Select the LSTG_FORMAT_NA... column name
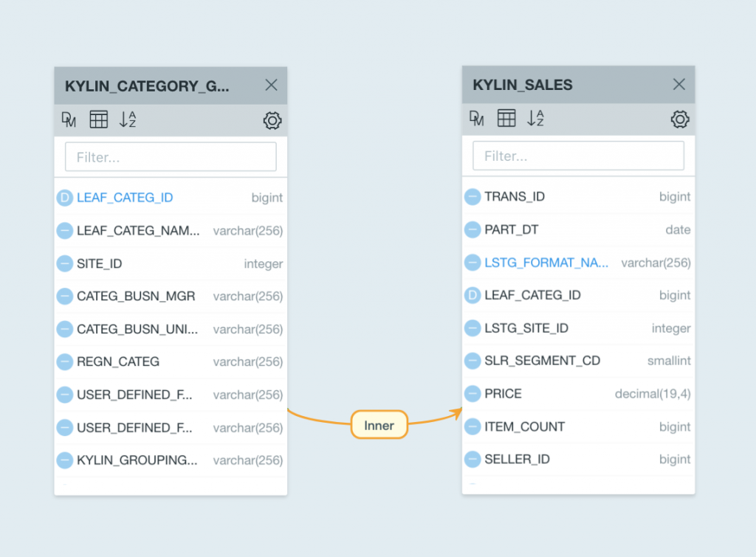The height and width of the screenshot is (557, 756). click(546, 263)
